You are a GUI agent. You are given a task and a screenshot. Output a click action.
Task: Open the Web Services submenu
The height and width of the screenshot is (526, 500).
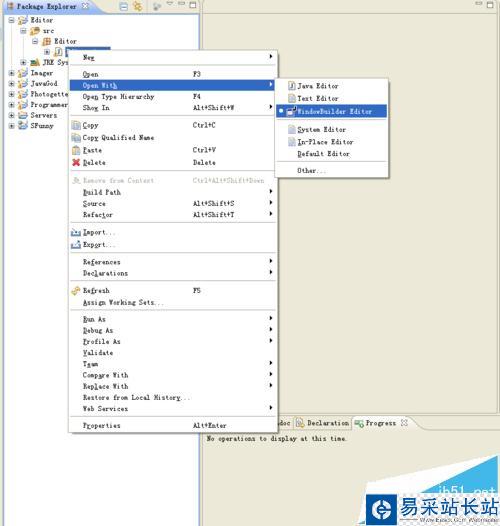(173, 409)
